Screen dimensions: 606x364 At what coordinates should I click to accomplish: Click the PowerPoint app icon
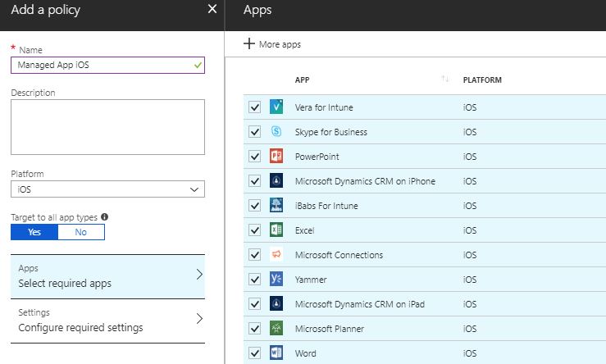276,156
